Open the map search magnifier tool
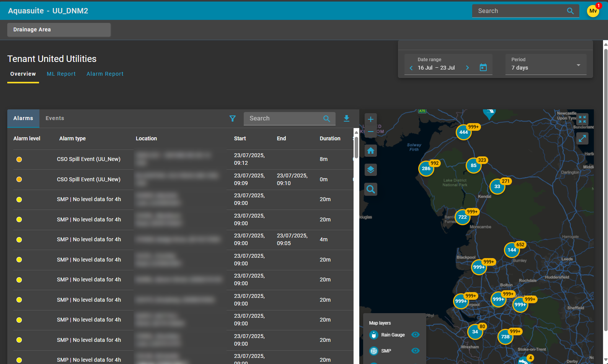The height and width of the screenshot is (364, 608). (370, 189)
